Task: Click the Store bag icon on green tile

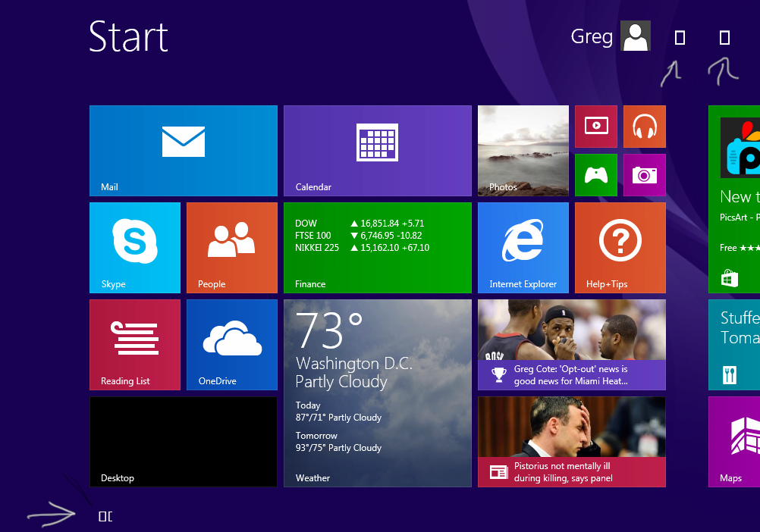Action: (x=730, y=278)
